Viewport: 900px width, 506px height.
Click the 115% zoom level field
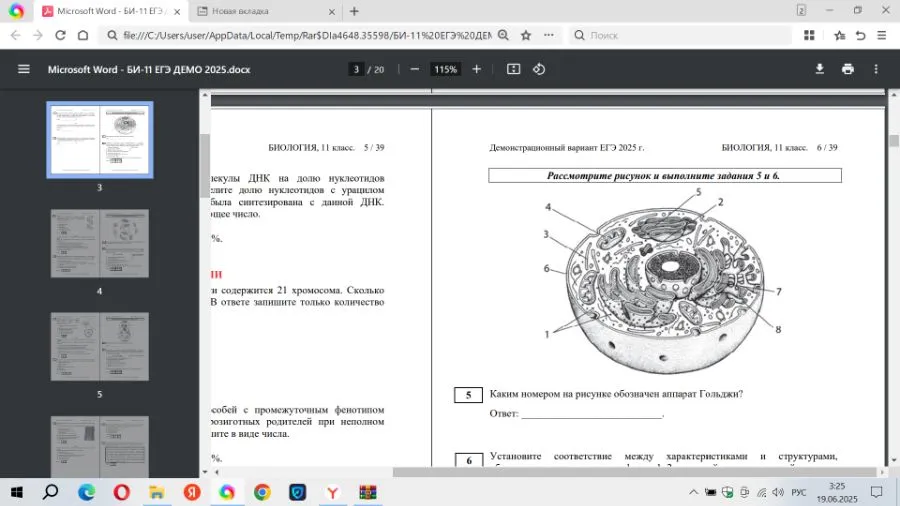445,69
